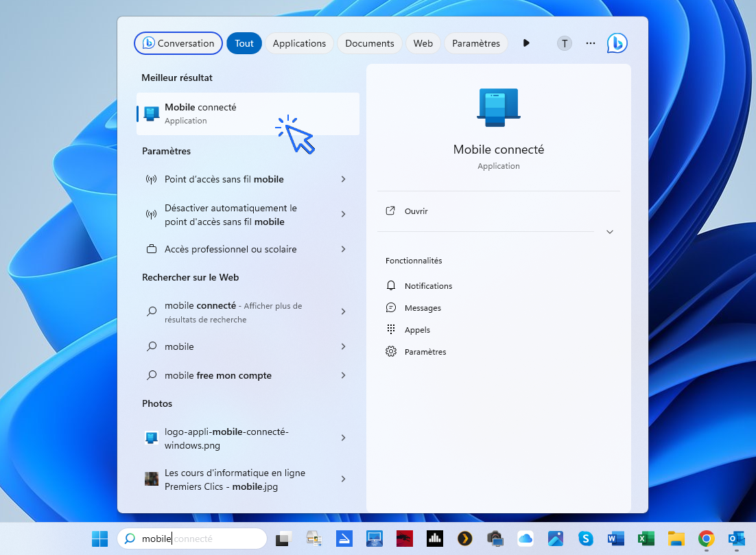Launch Plex from the taskbar
Viewport: 756px width, 555px height.
[465, 539]
